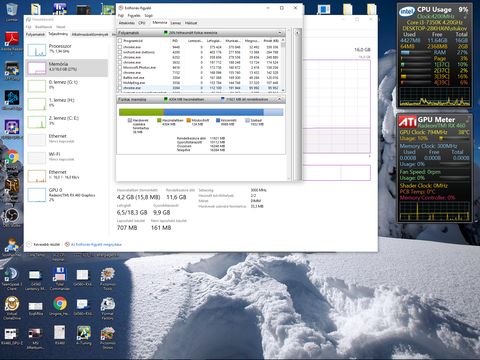Select 1. lemez (H:) in Task Manager
Screen dimensions: 480x360
pyautogui.click(x=67, y=104)
